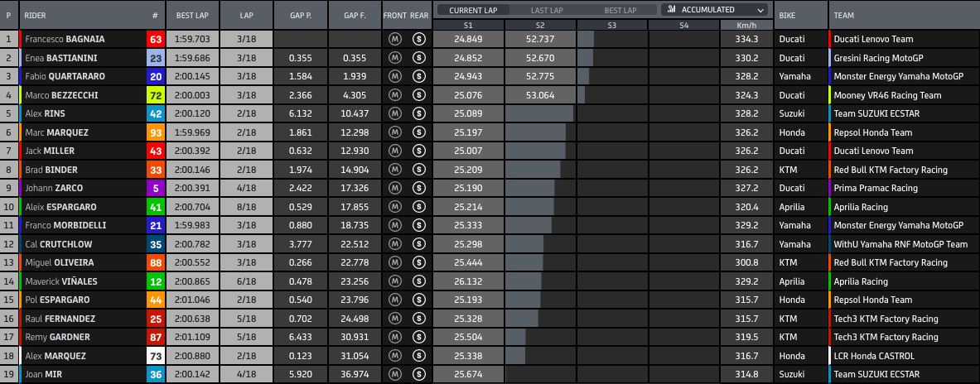Click team Prima Pramac Racing
980x384 pixels.
(876, 188)
